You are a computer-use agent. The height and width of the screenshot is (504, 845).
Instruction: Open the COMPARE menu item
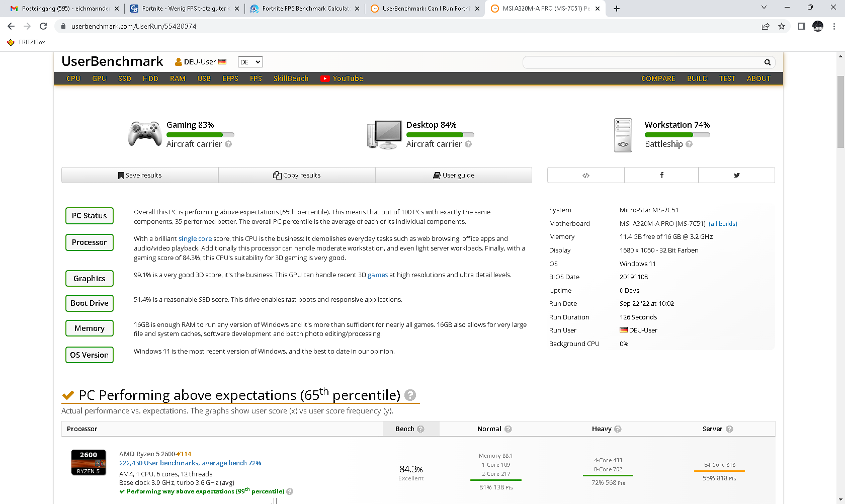(x=658, y=78)
